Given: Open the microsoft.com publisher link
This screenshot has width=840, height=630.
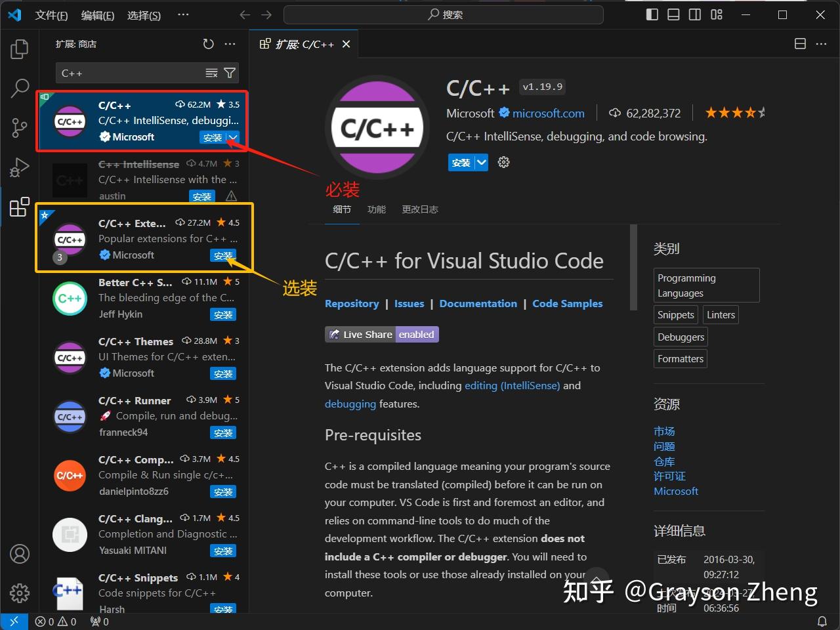Looking at the screenshot, I should pyautogui.click(x=549, y=114).
